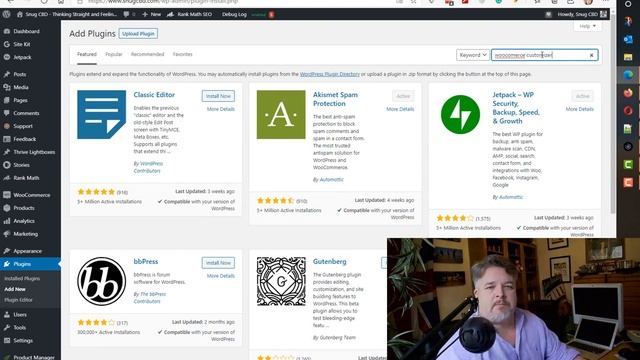Switch to Featured tab
The height and width of the screenshot is (360, 640).
(x=87, y=54)
